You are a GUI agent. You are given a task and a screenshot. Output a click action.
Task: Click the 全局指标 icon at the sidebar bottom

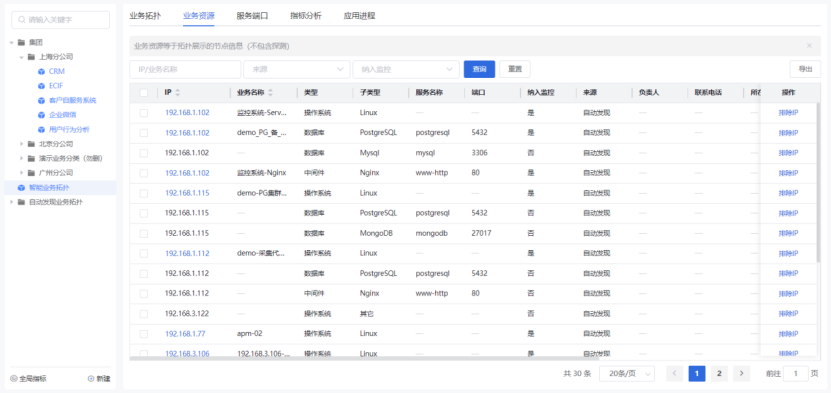pyautogui.click(x=13, y=379)
